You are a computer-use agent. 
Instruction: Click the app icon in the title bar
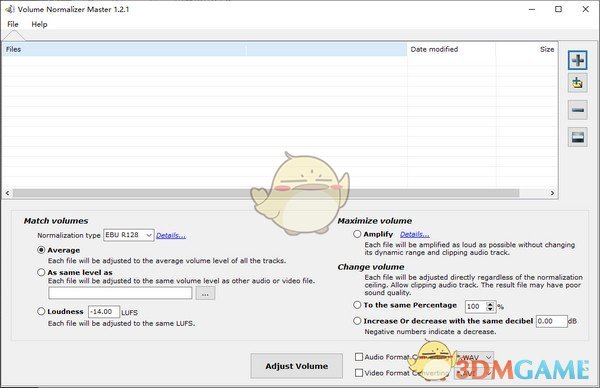click(x=9, y=9)
